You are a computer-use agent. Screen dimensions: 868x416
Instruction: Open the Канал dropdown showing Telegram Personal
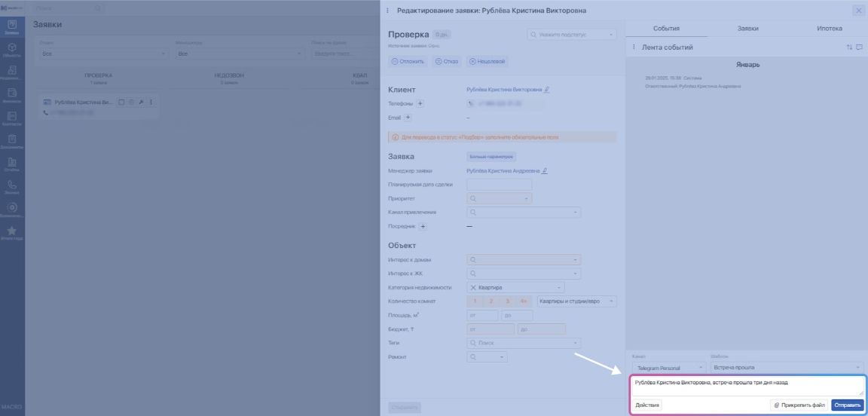point(668,368)
